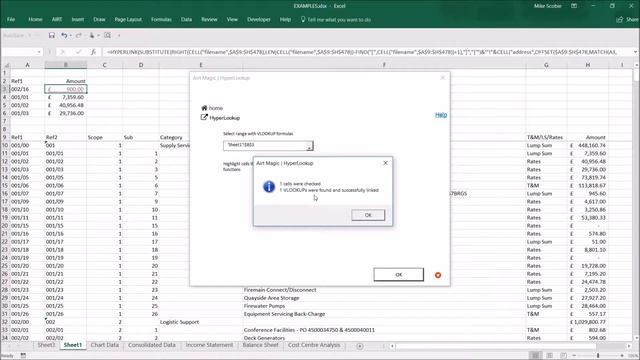Click the Enter checkmark in formula bar

coord(78,52)
